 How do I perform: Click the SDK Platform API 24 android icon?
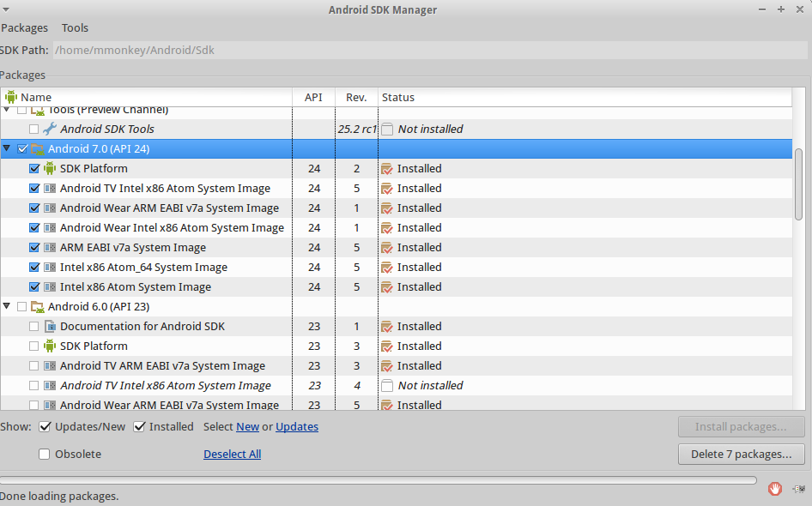tap(50, 169)
